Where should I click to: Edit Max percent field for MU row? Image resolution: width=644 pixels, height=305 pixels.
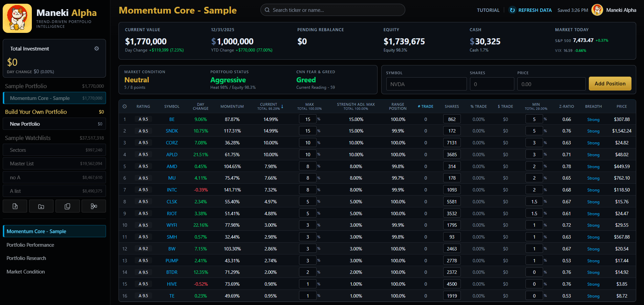point(308,178)
